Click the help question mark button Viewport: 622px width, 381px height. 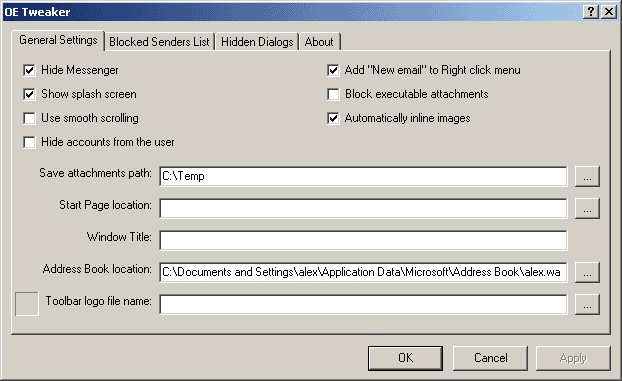coord(591,12)
